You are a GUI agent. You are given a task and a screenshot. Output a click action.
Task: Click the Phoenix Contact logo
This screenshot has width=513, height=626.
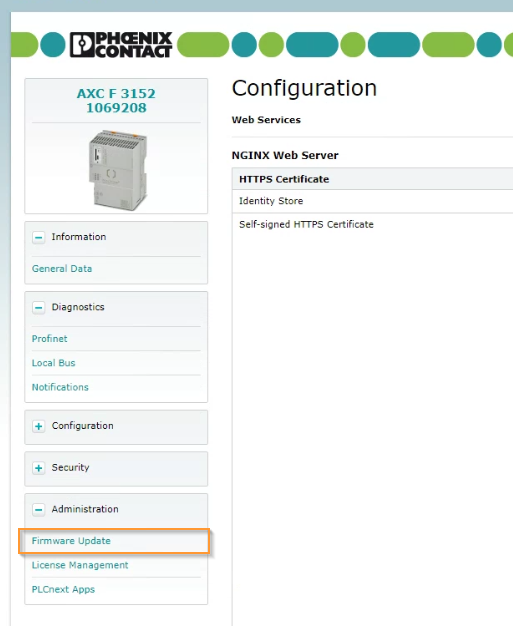pyautogui.click(x=121, y=45)
